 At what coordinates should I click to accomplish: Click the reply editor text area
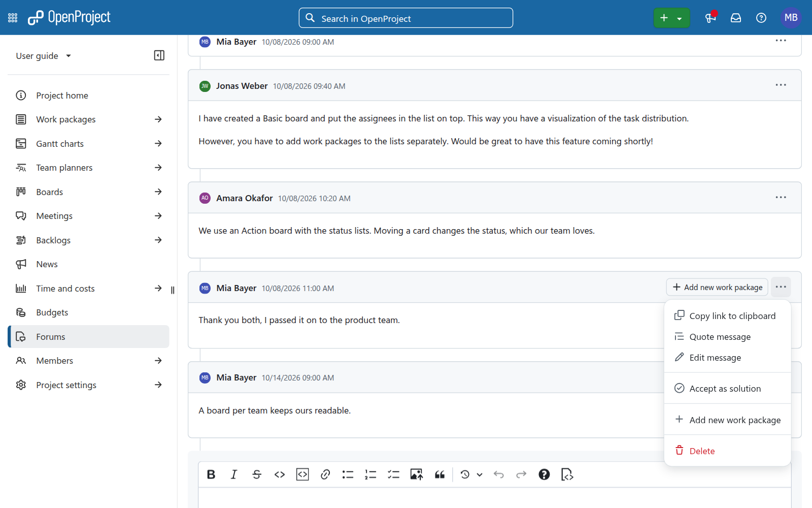495,498
